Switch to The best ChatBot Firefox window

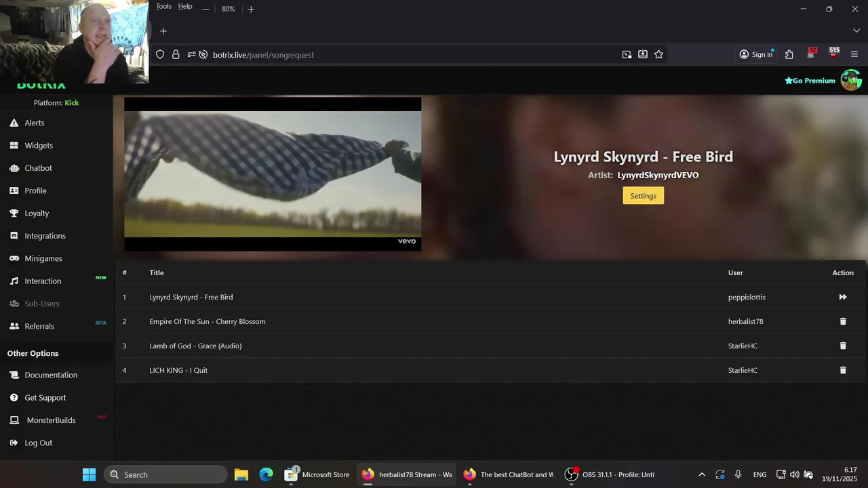pyautogui.click(x=508, y=474)
